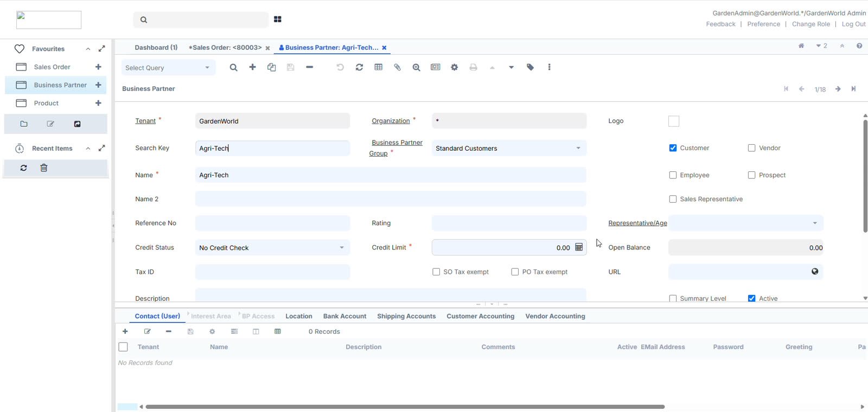Add new contact row in detail toolbar

125,331
